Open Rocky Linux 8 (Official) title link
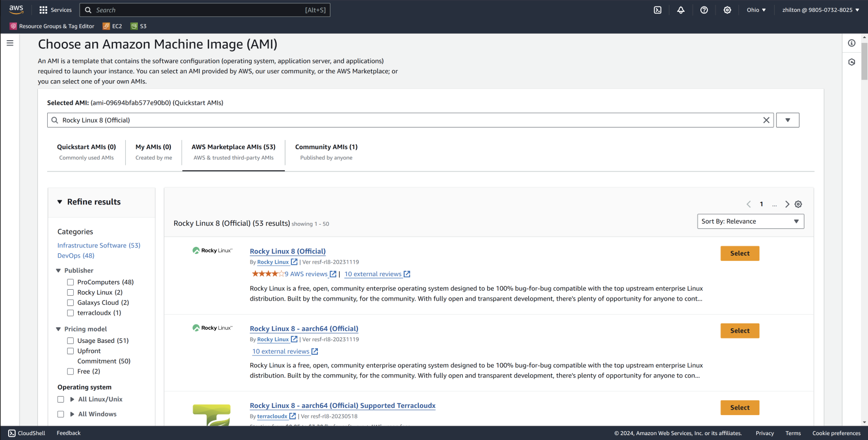Viewport: 868px width, 440px height. click(x=288, y=251)
